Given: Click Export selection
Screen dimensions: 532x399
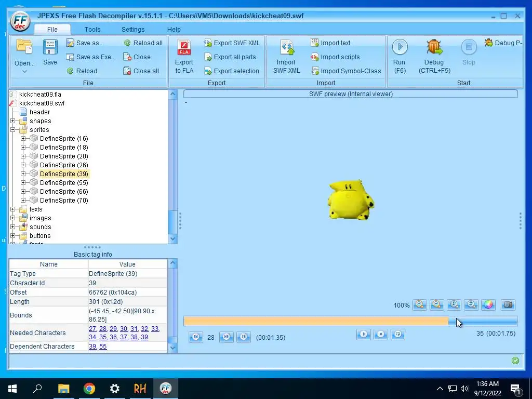Looking at the screenshot, I should [232, 71].
